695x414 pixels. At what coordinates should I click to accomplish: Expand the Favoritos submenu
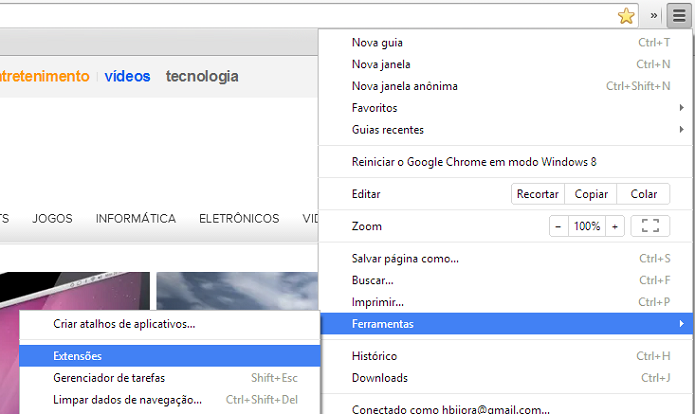pos(505,108)
